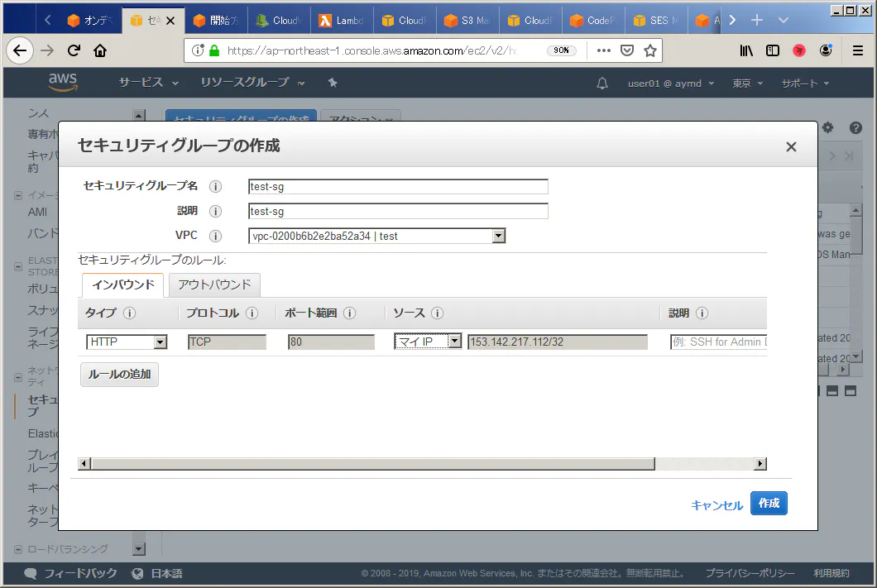
Task: Click the Pocket save icon
Action: 627,51
